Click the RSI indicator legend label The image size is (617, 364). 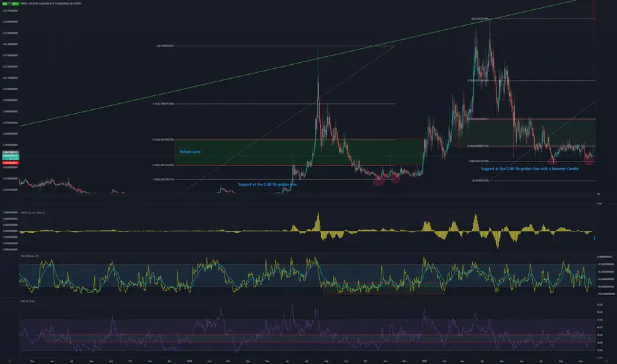tap(28, 301)
